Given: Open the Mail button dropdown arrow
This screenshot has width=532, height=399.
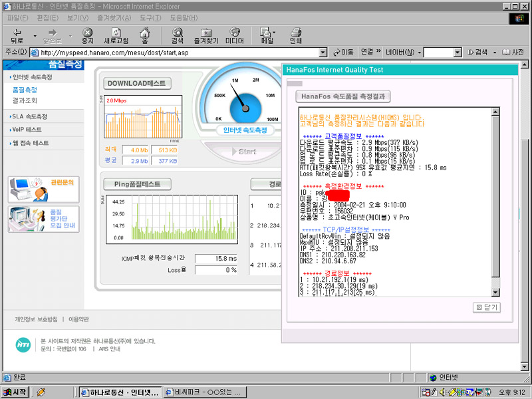Looking at the screenshot, I should (x=274, y=33).
